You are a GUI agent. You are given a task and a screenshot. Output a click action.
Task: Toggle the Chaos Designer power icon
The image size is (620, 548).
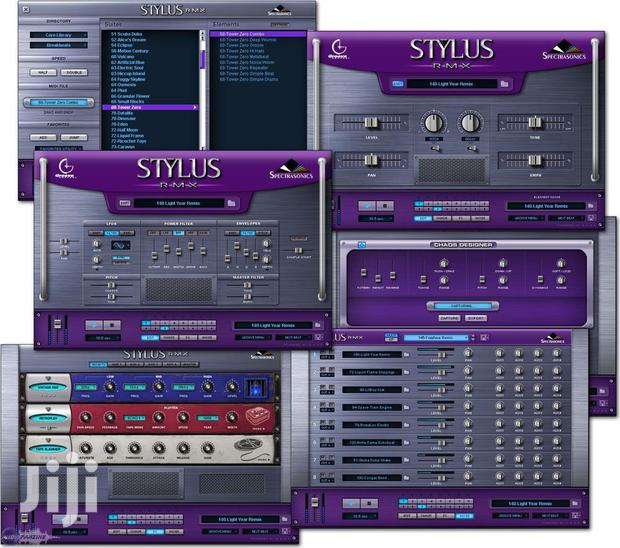pyautogui.click(x=361, y=245)
